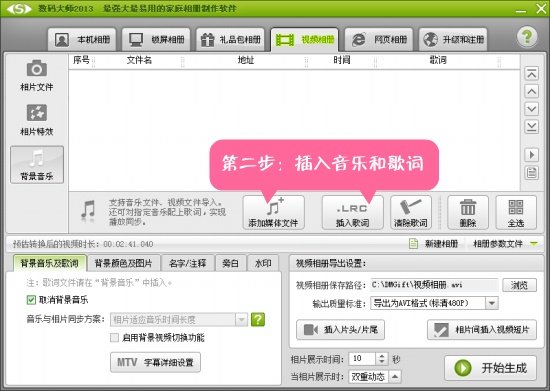
Task: Click the 序号 column header
Action: point(81,60)
